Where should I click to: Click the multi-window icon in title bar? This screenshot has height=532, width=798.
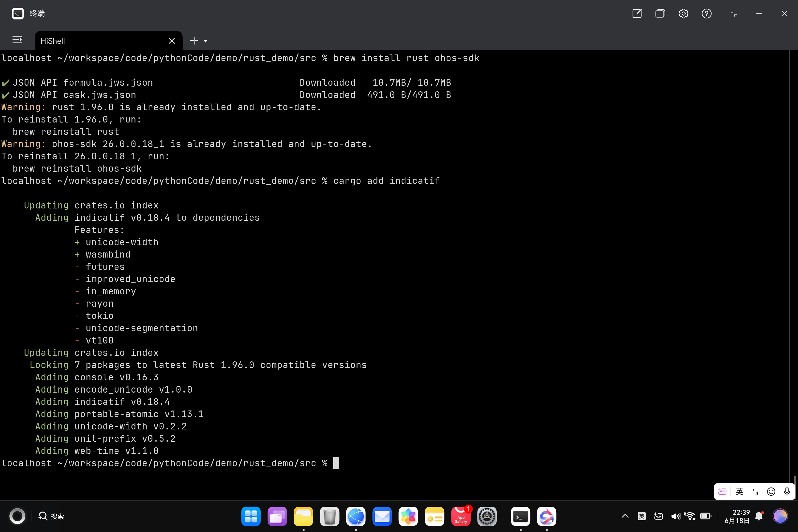click(660, 14)
